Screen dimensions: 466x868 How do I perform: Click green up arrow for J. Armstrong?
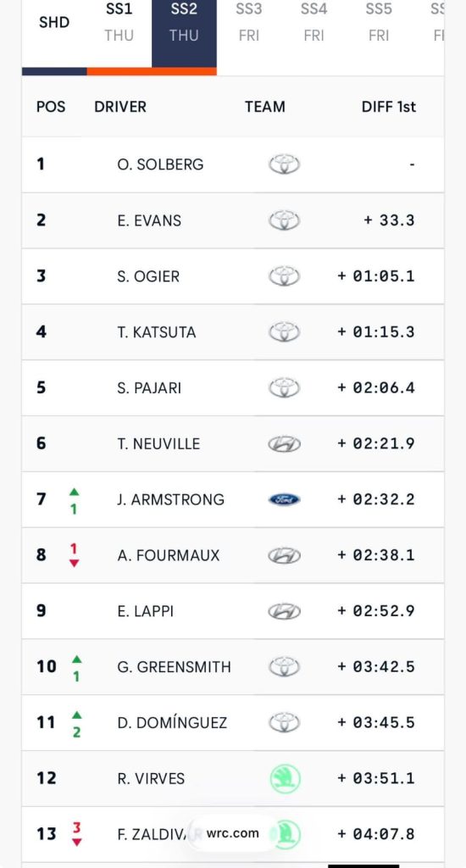[x=75, y=492]
